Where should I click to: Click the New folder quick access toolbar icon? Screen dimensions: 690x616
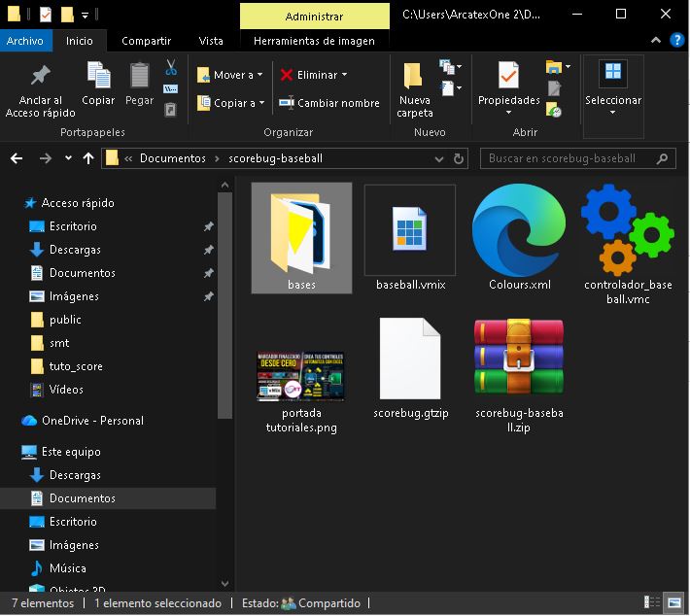tap(67, 15)
